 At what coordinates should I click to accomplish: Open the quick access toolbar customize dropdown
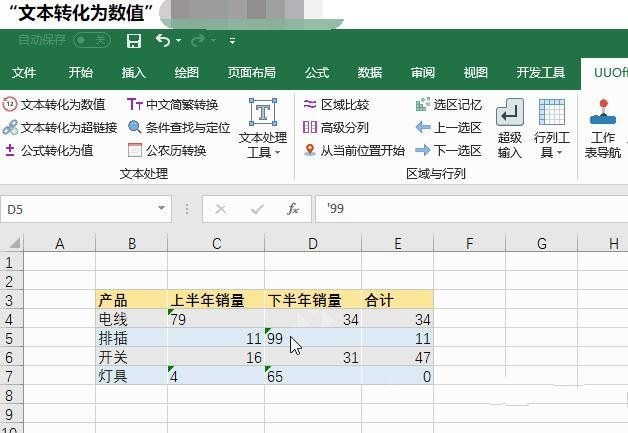click(x=233, y=42)
